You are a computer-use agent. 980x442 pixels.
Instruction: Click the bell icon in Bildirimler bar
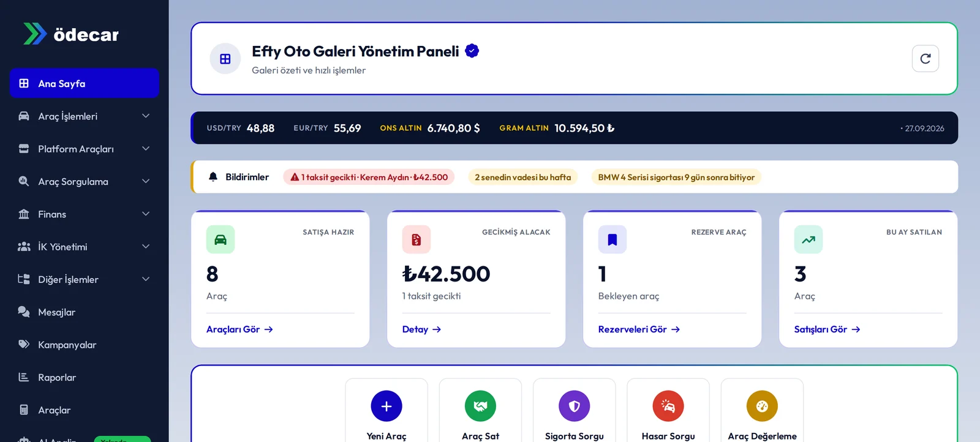click(x=213, y=177)
